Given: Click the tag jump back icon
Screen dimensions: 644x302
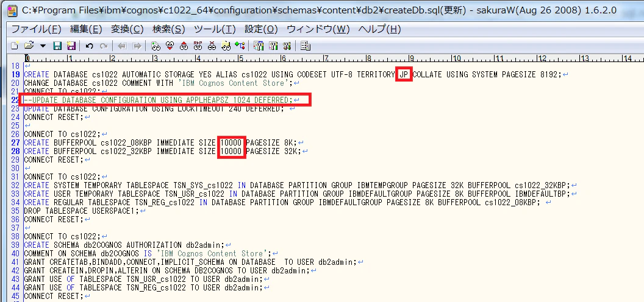Looking at the screenshot, I should [x=123, y=46].
